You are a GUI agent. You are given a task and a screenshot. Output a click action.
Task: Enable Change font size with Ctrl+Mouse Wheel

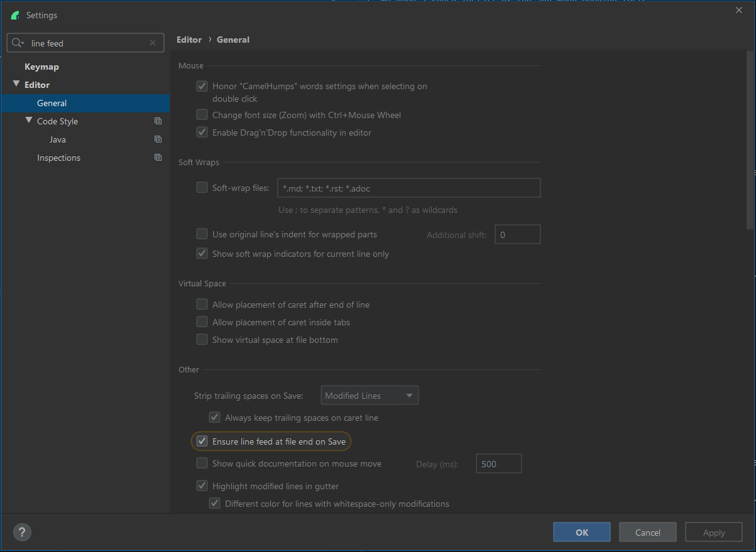202,115
